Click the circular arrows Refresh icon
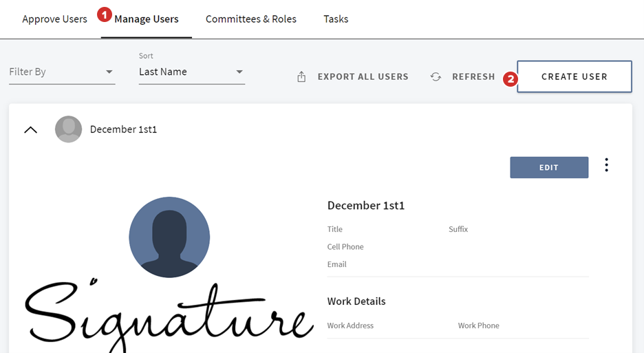 click(436, 77)
